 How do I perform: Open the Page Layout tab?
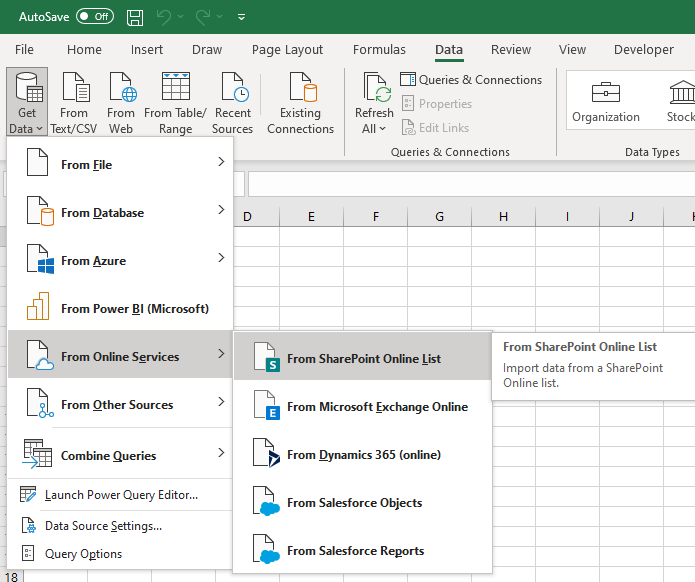point(287,50)
